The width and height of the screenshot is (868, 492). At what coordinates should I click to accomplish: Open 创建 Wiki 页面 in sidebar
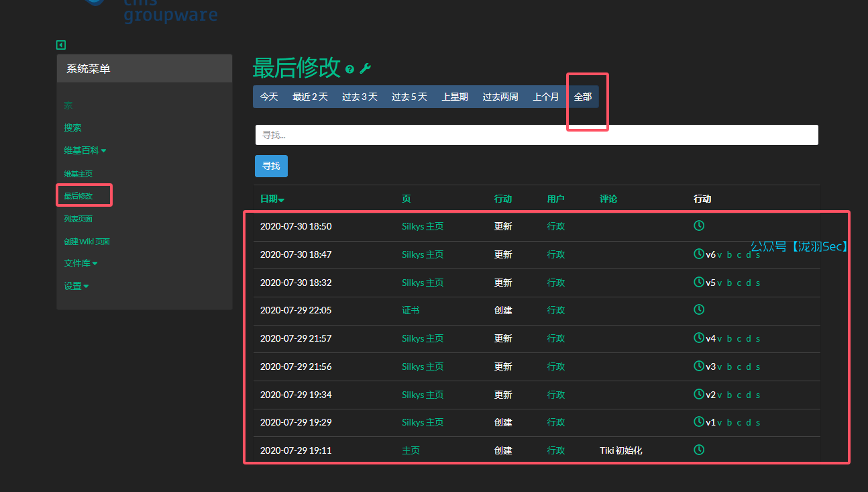[x=87, y=242]
